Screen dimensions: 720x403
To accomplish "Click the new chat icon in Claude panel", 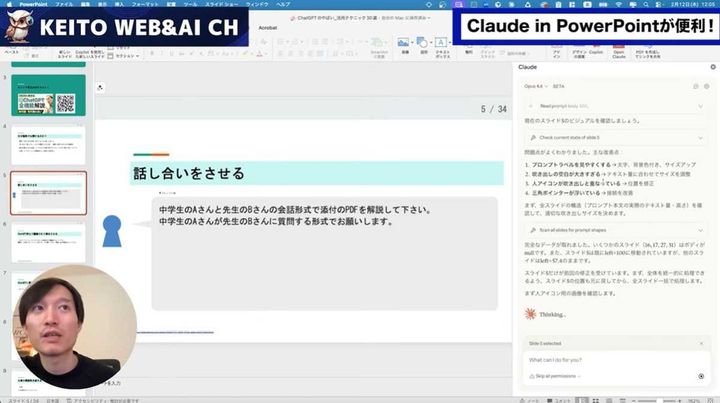I will pyautogui.click(x=696, y=86).
